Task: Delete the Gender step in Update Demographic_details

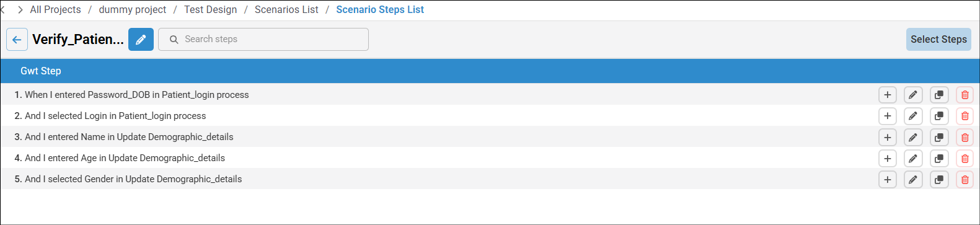Action: tap(965, 179)
